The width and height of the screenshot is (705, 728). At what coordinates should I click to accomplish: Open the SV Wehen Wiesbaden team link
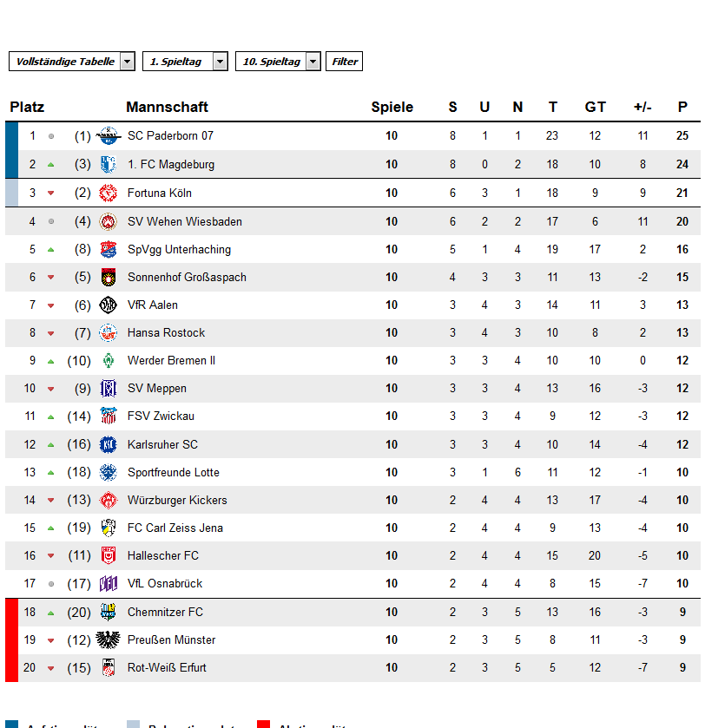coord(185,221)
